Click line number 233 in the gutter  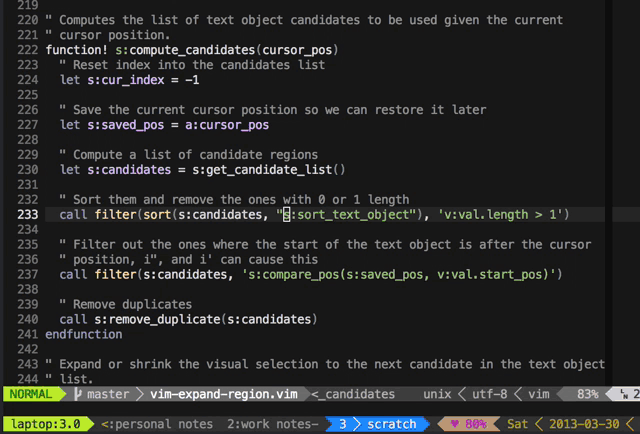[x=28, y=214]
